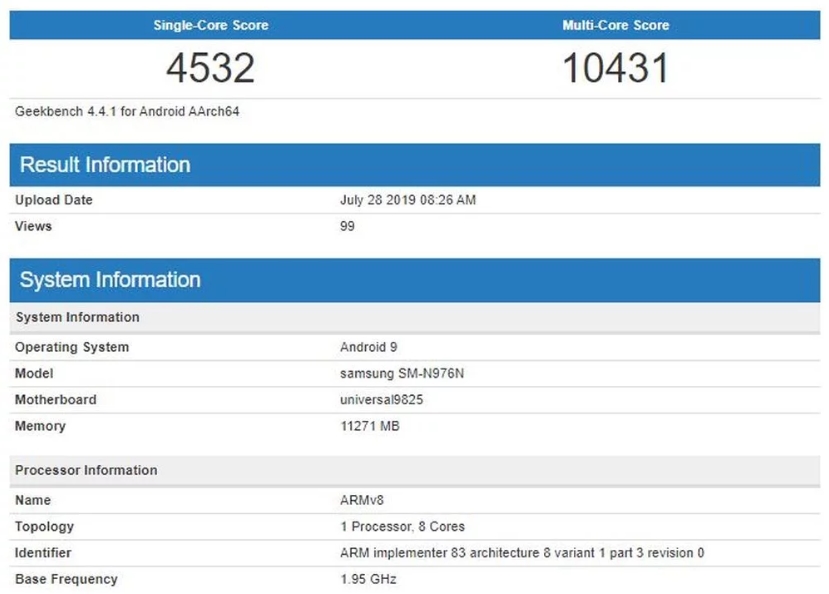Click the processor Name label
The width and height of the screenshot is (829, 594).
tap(33, 500)
